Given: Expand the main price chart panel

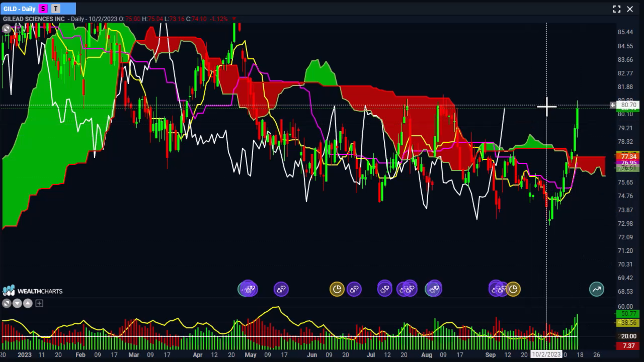Looking at the screenshot, I should [6, 29].
